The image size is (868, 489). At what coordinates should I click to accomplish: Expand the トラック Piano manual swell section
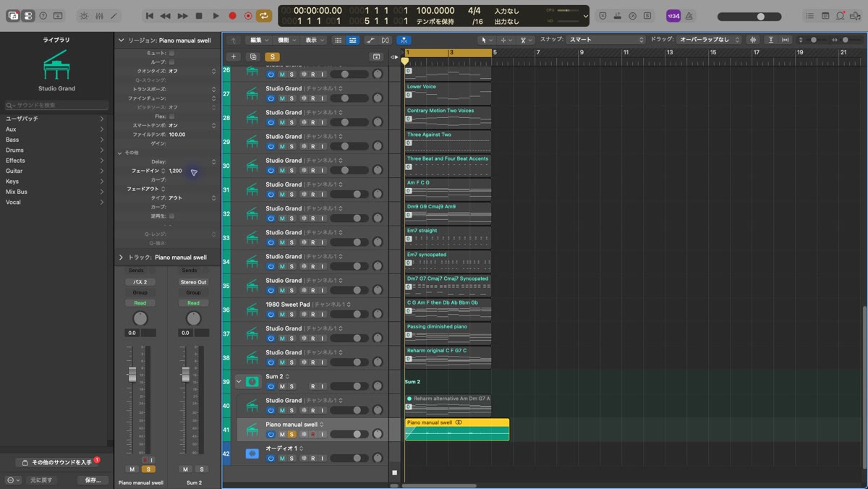121,257
